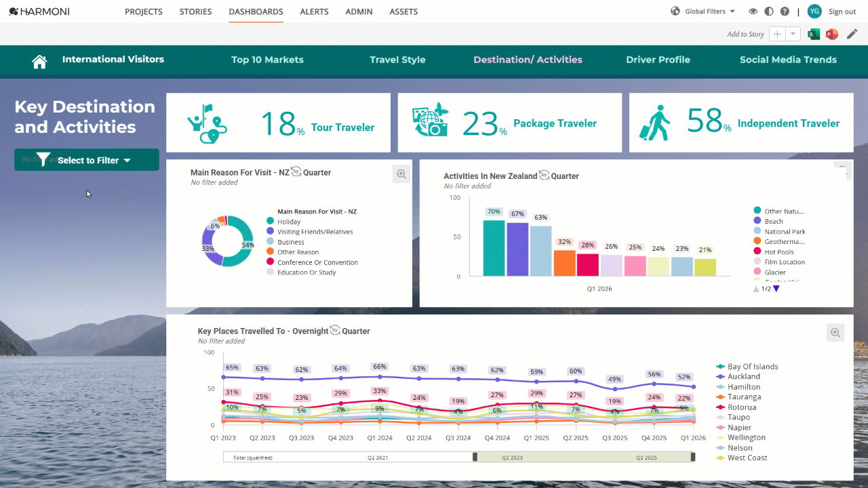Switch to the Top 10 Markets tab
The height and width of the screenshot is (488, 868).
(267, 60)
